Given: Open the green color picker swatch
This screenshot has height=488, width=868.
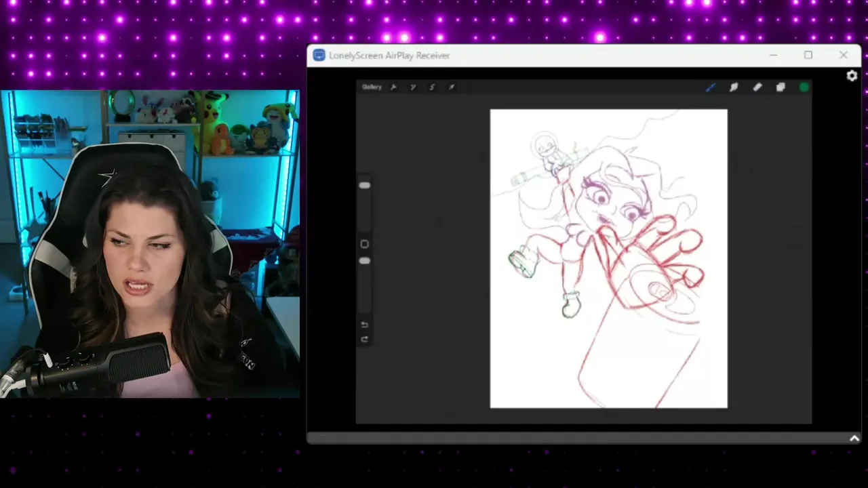Looking at the screenshot, I should (804, 87).
